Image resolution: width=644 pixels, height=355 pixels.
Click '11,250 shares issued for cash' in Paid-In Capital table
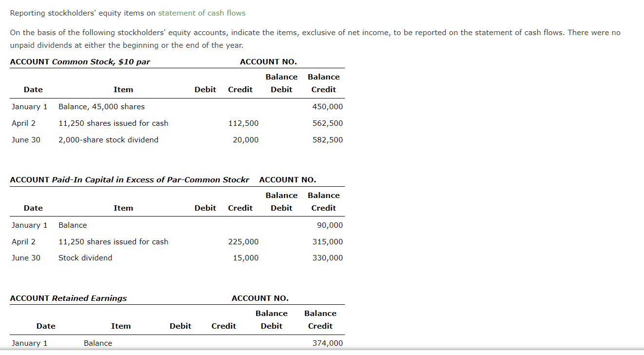coord(113,242)
